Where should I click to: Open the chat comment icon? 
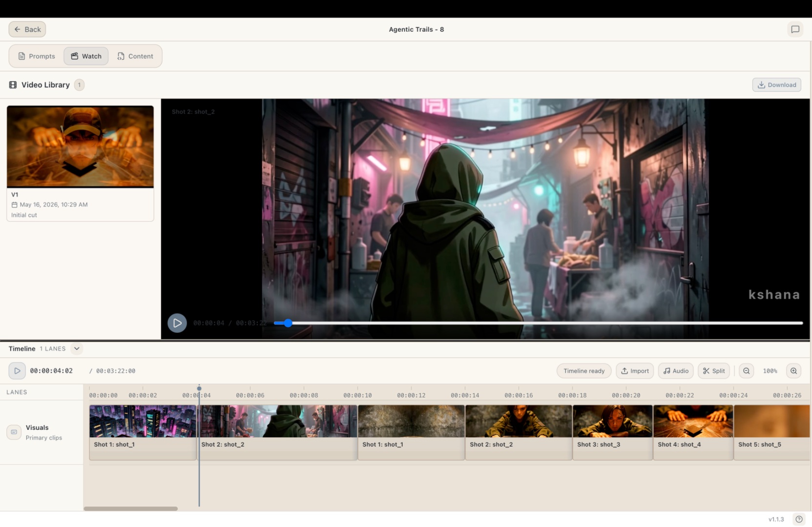tap(795, 29)
